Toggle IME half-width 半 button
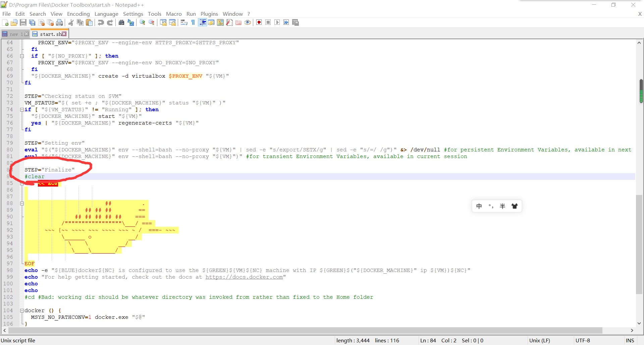The image size is (644, 345). [502, 206]
